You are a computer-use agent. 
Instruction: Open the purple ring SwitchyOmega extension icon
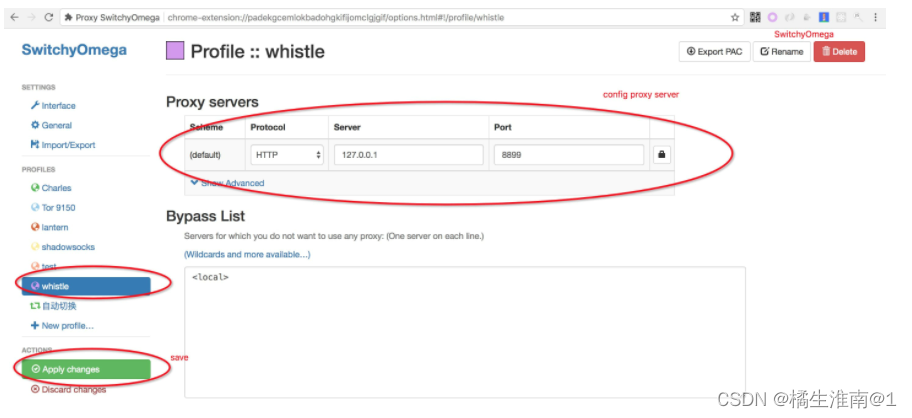click(x=772, y=17)
